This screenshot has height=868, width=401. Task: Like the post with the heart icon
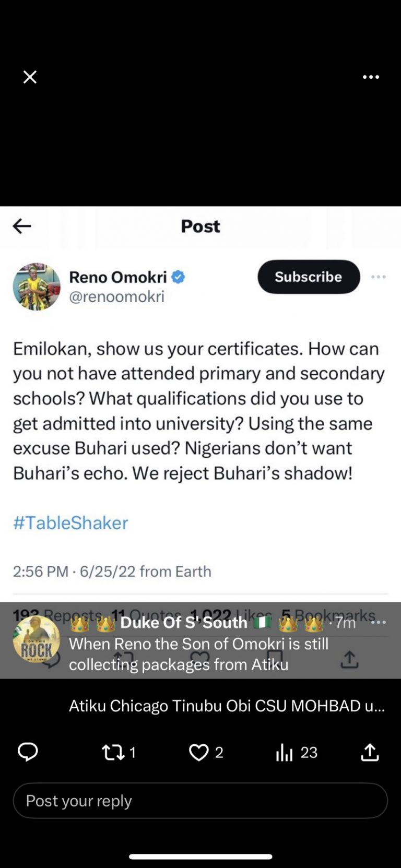click(x=198, y=752)
